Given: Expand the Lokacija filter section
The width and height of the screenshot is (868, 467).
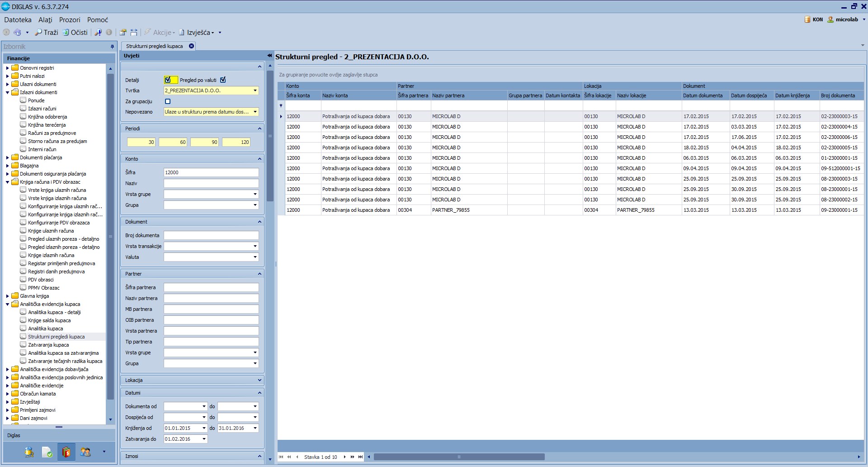Looking at the screenshot, I should point(259,380).
